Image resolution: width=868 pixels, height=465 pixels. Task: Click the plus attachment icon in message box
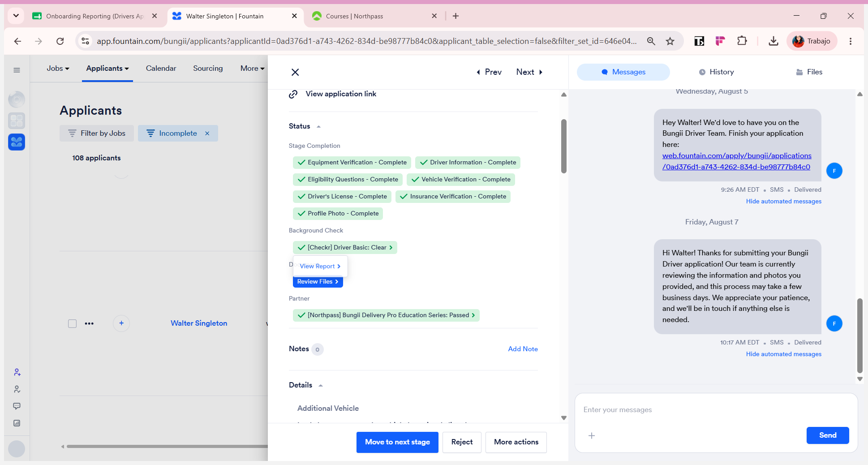pos(592,435)
